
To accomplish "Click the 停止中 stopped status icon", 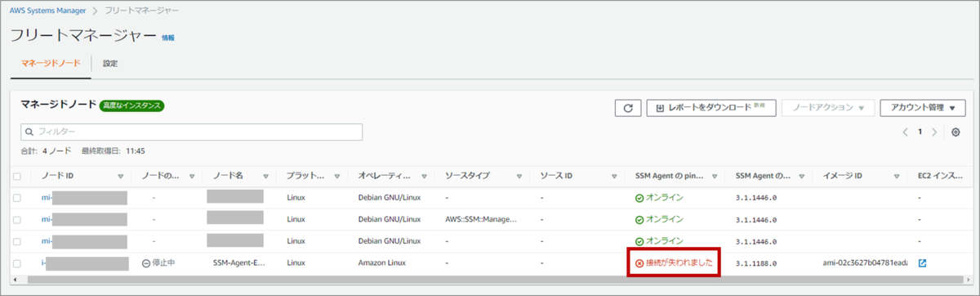I will tap(145, 263).
